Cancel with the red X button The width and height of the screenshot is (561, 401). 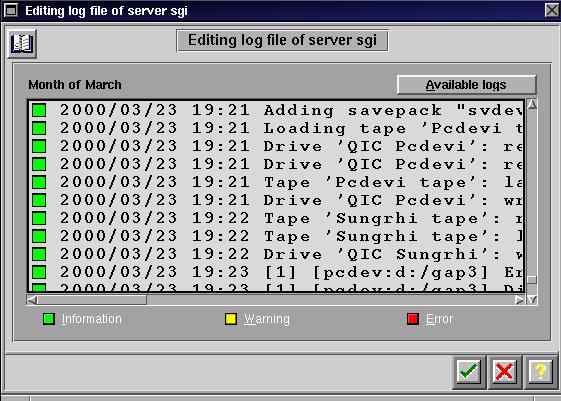pos(504,372)
